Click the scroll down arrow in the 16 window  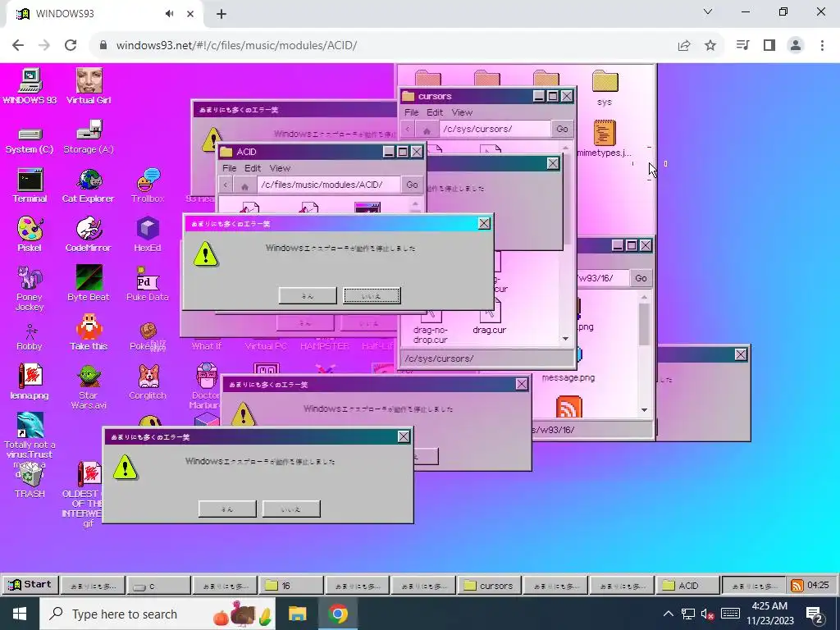[645, 410]
